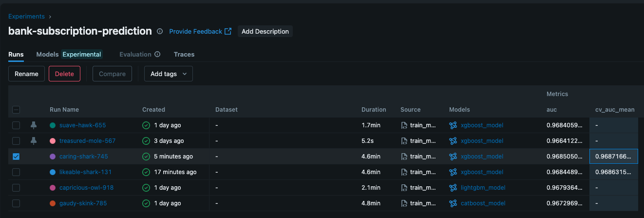Open the Provide Feedback link
This screenshot has width=644, height=218.
[x=200, y=31]
